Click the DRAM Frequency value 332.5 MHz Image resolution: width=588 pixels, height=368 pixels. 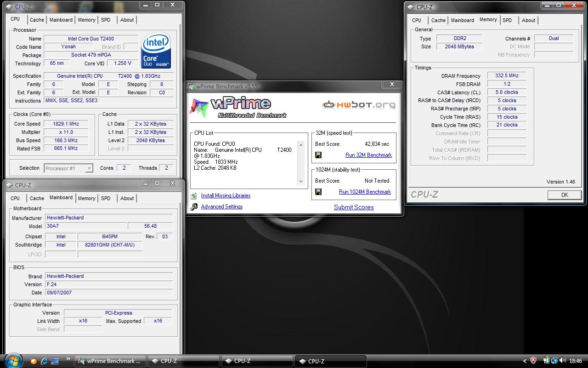[507, 75]
